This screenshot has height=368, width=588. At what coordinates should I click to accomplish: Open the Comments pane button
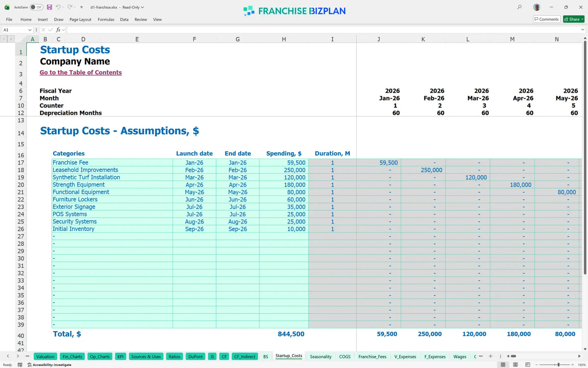[x=547, y=19]
